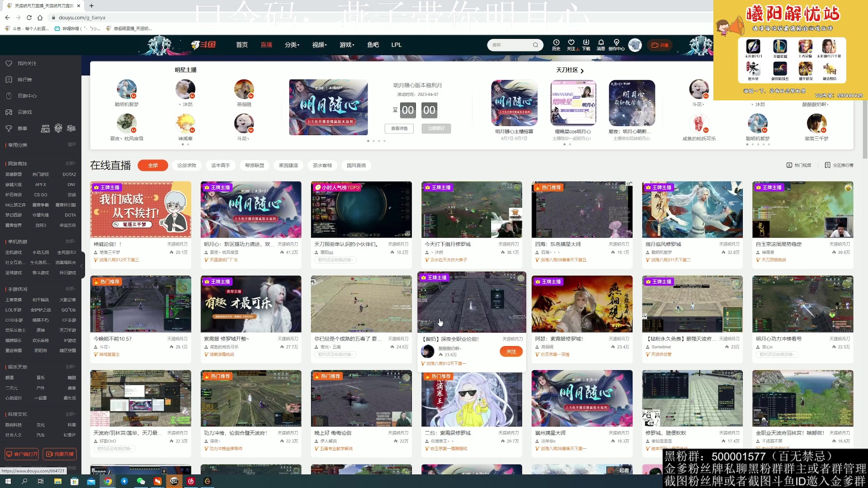Open 云游戏 gamepad icon in sidebar
Screen dimensions: 868x488
tap(9, 112)
